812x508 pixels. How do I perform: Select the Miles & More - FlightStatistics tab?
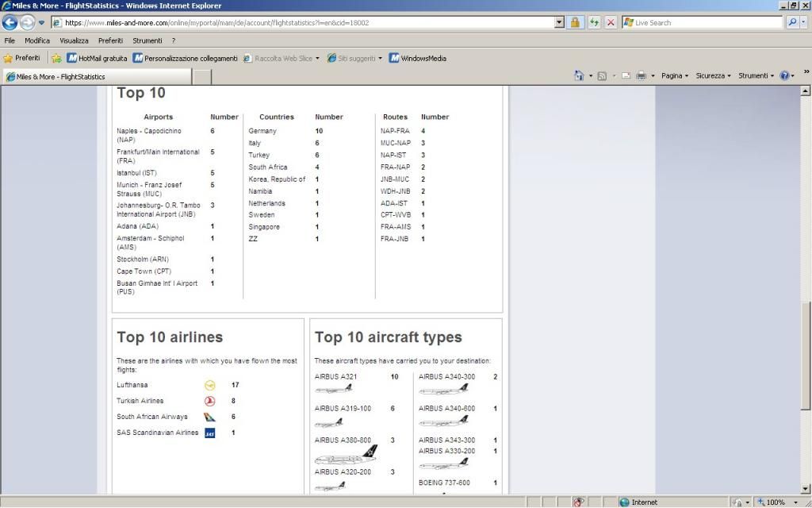tap(97, 77)
